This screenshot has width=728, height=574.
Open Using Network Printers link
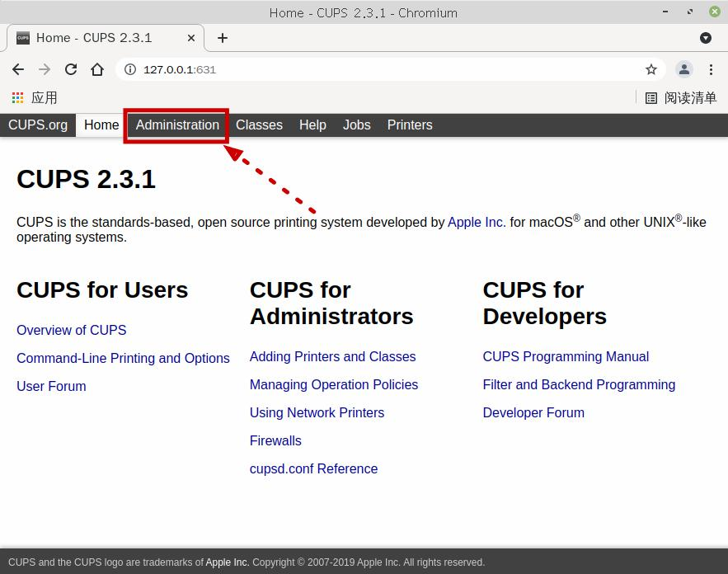click(x=317, y=413)
